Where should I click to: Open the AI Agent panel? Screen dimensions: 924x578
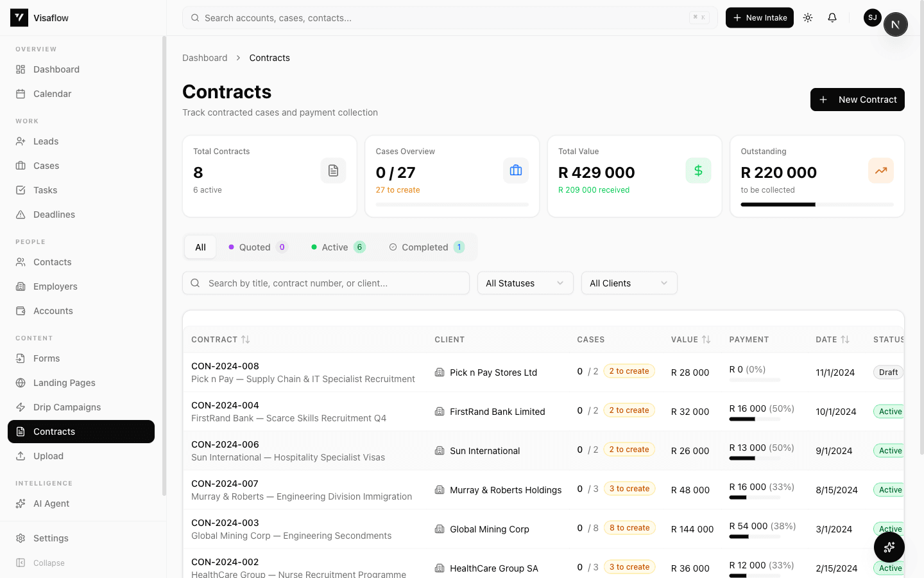click(x=50, y=503)
